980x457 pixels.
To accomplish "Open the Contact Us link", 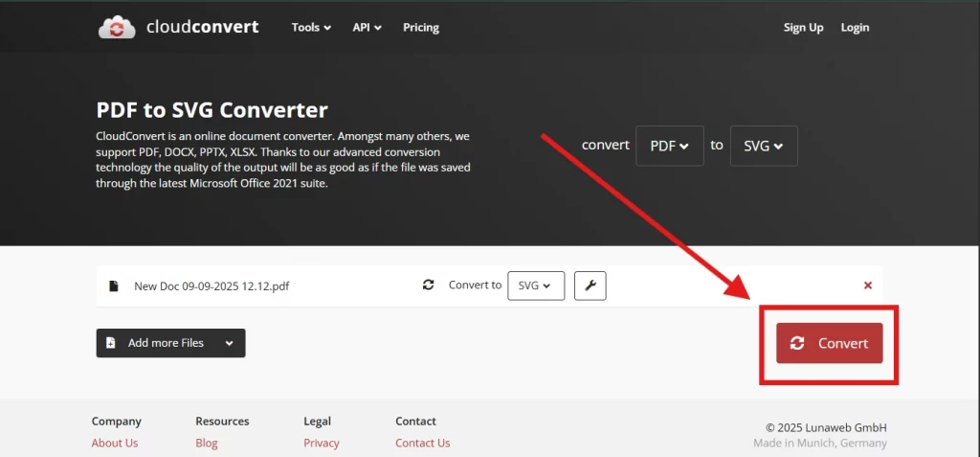I will pos(422,444).
